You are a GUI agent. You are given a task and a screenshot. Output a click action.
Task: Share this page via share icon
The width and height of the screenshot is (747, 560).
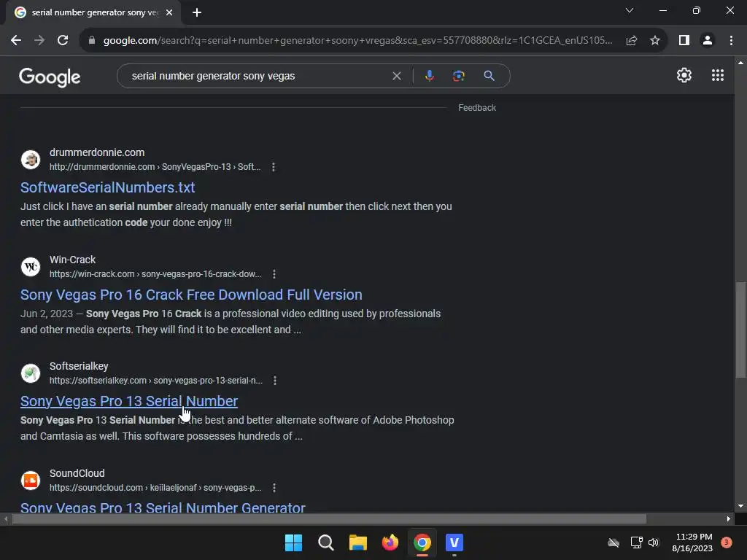click(x=632, y=41)
